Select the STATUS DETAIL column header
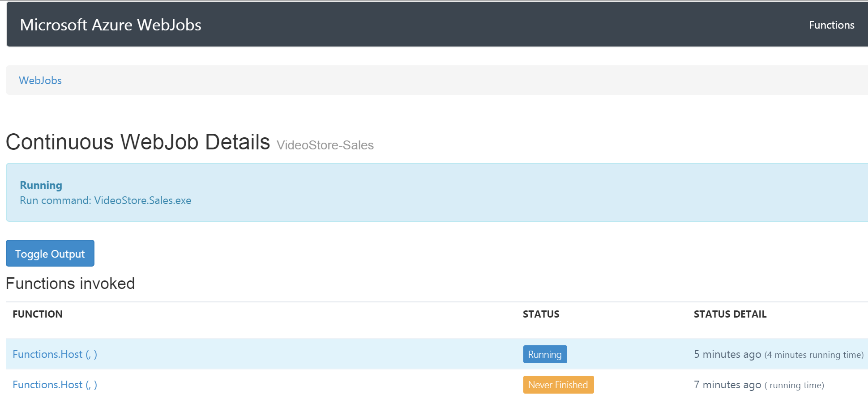868x403 pixels. [x=730, y=314]
